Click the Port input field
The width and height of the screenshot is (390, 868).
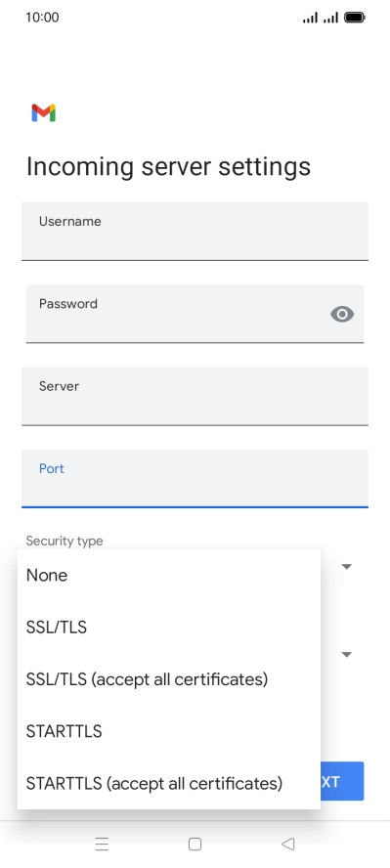click(x=195, y=479)
